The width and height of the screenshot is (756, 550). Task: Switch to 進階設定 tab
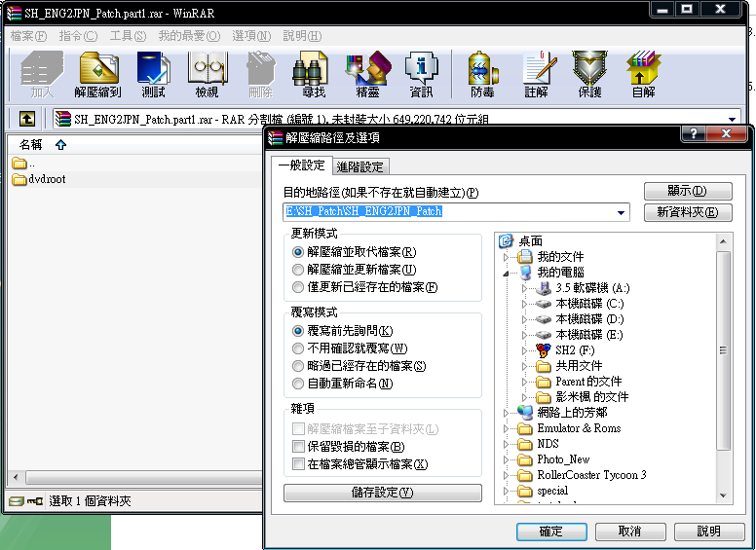(x=360, y=166)
